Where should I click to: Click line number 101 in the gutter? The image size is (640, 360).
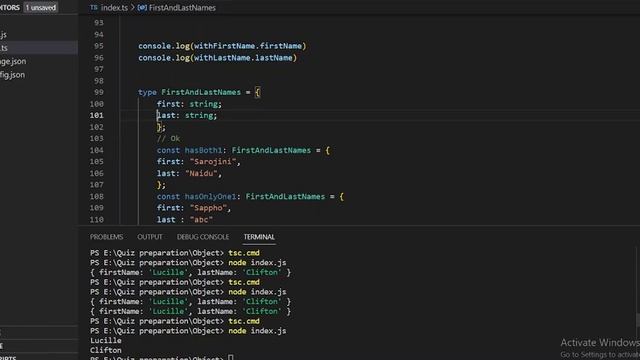click(97, 116)
